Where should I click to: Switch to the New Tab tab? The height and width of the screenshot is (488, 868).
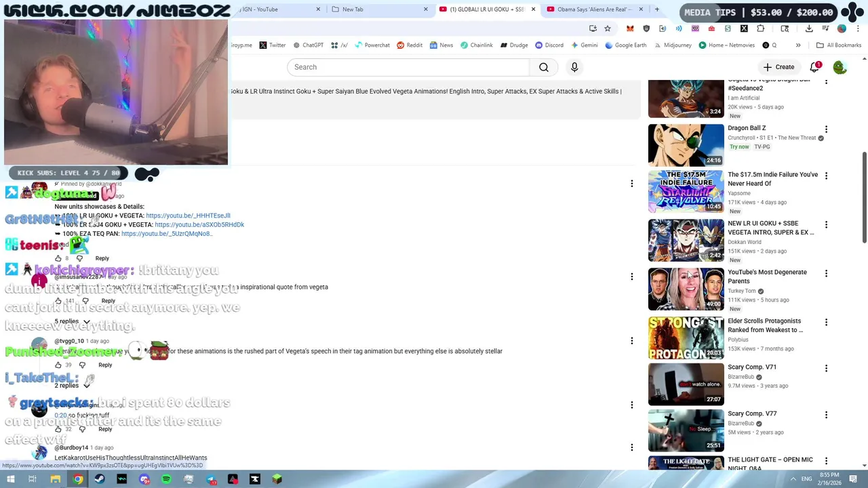click(380, 9)
